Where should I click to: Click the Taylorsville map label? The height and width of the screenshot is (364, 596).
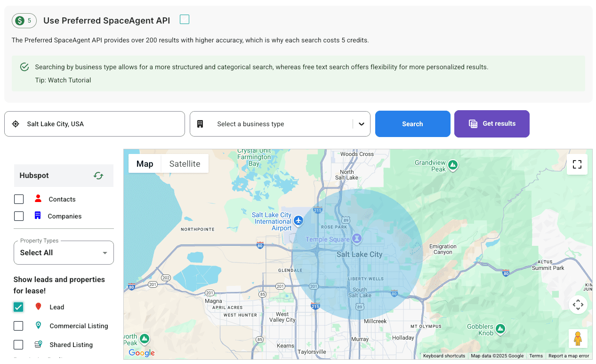[x=312, y=352]
